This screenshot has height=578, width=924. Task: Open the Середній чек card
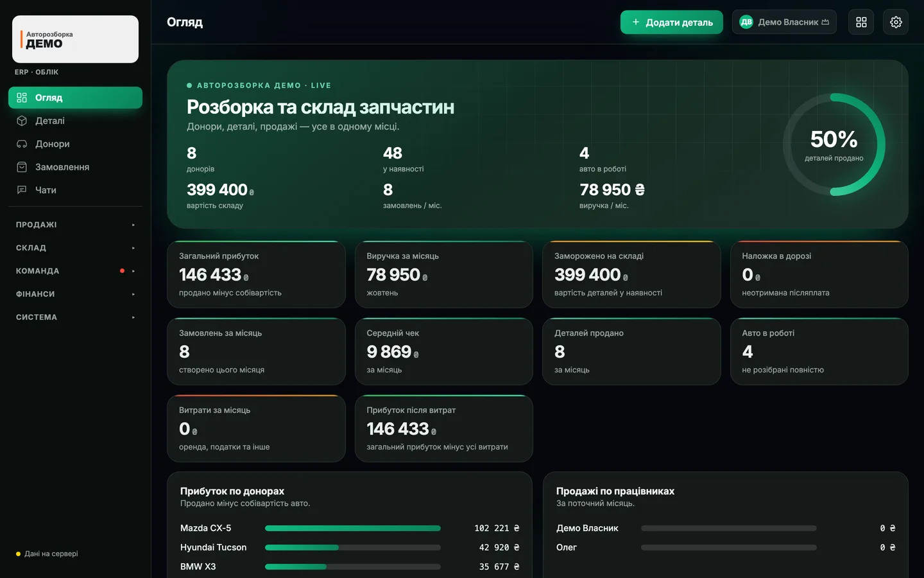tap(444, 351)
